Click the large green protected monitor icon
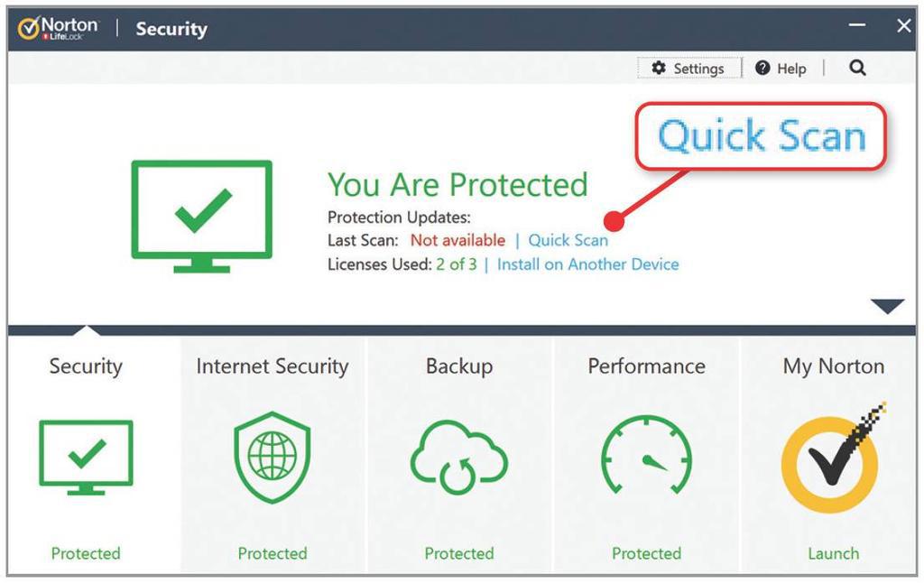The height and width of the screenshot is (583, 924). point(201,217)
